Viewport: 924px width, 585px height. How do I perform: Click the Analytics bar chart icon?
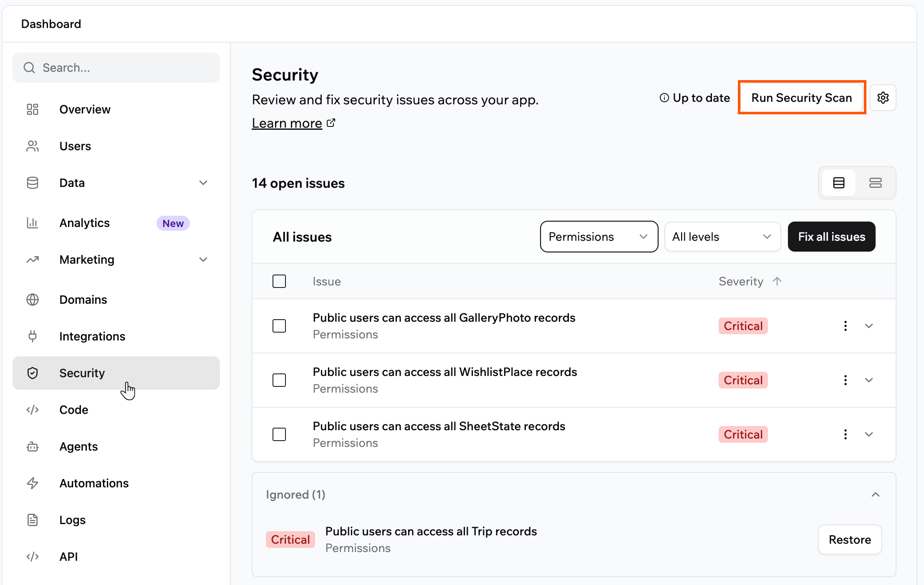33,223
